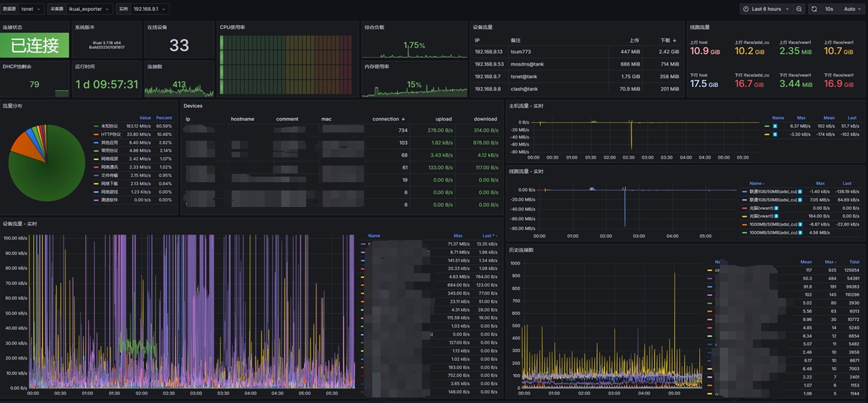The width and height of the screenshot is (868, 403).
Task: Click the CPU使用率 panel title
Action: pyautogui.click(x=232, y=27)
